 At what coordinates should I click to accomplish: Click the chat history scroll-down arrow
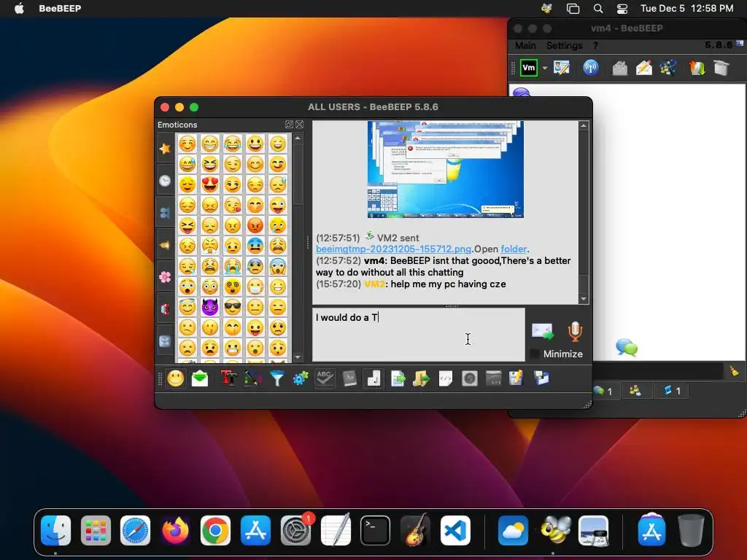point(584,299)
